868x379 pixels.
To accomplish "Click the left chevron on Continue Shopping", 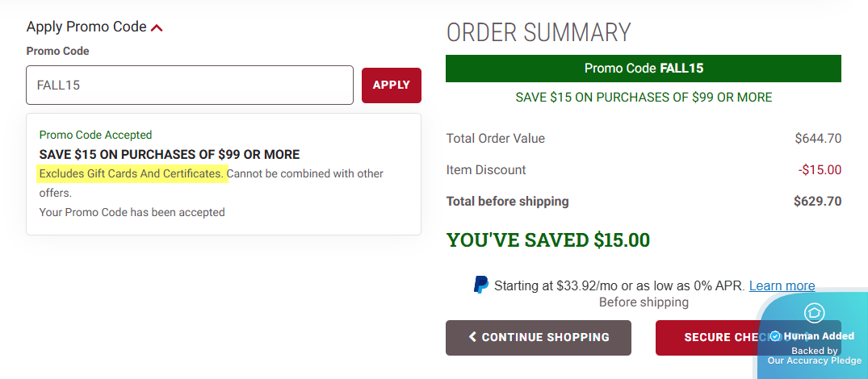I will [472, 337].
